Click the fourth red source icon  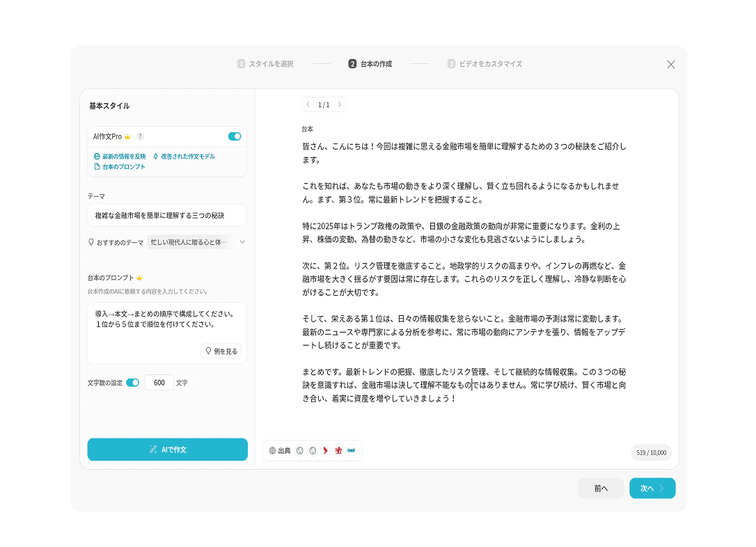[338, 450]
